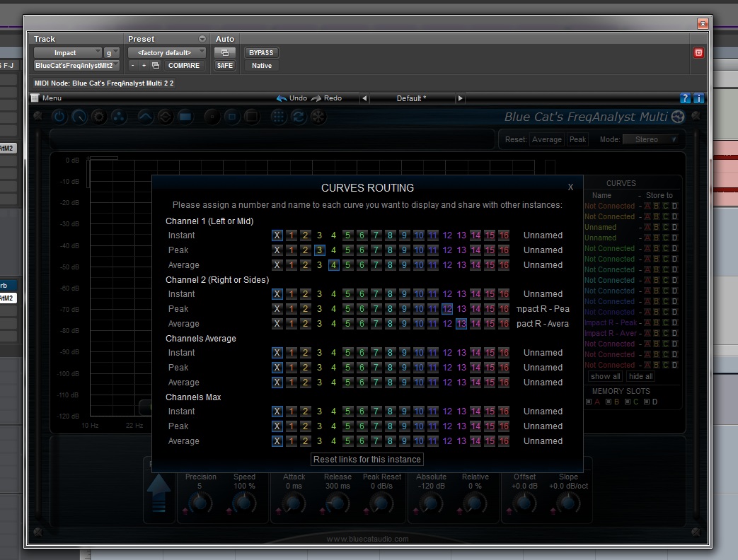The image size is (738, 560).
Task: Open the Stereo mode dropdown
Action: coord(650,139)
